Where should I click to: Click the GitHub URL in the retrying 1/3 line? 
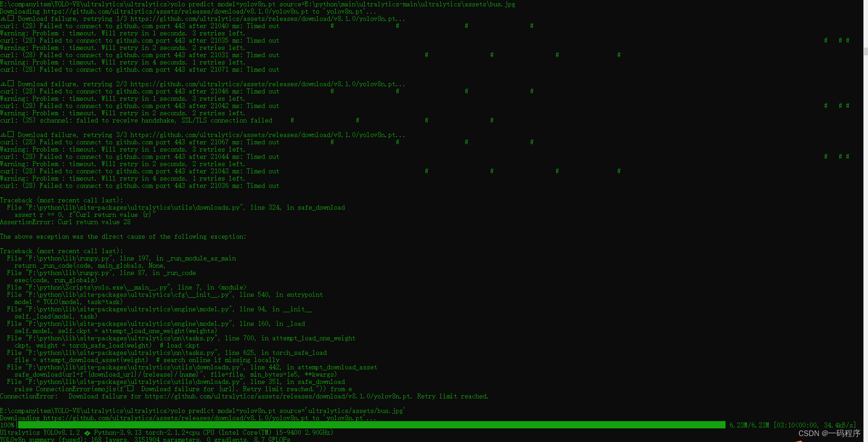268,19
